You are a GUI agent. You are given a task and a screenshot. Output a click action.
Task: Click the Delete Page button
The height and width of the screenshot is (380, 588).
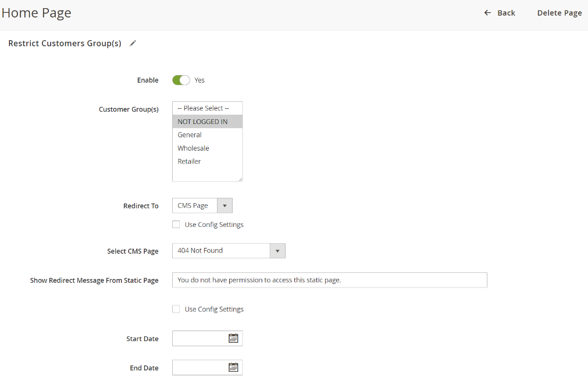coord(559,13)
